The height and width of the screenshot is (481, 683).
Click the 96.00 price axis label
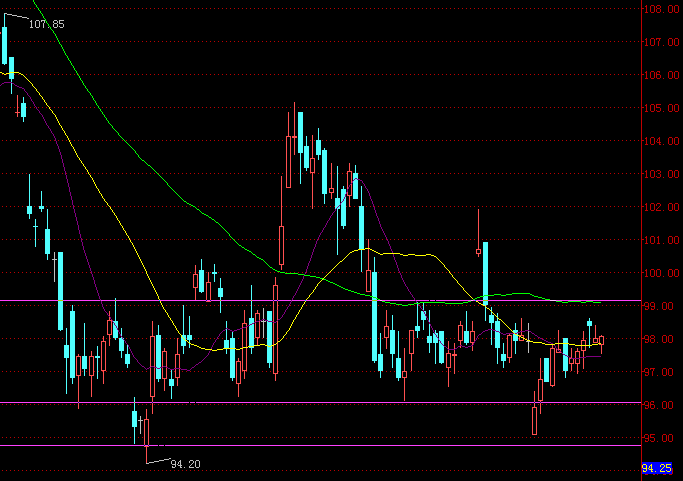coord(661,405)
